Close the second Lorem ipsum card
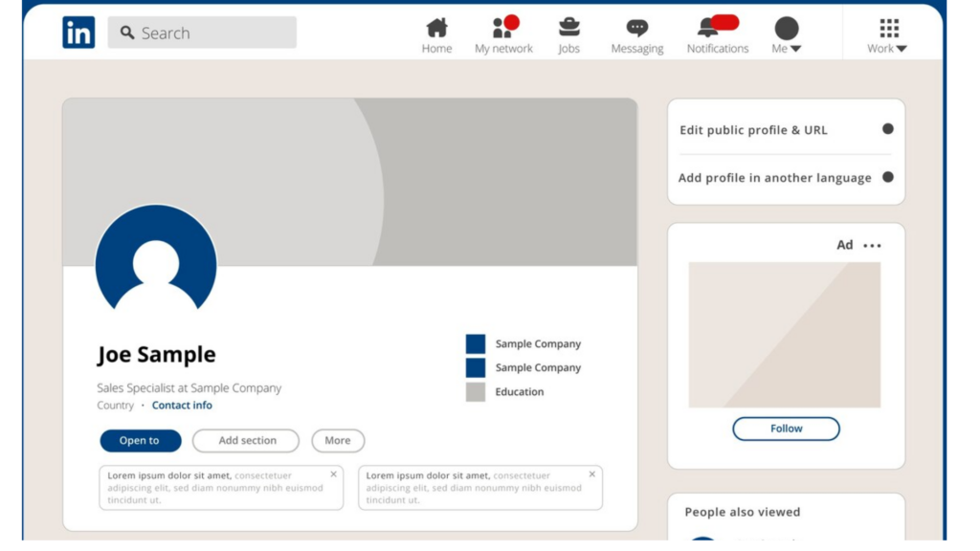The height and width of the screenshot is (551, 980). point(591,474)
